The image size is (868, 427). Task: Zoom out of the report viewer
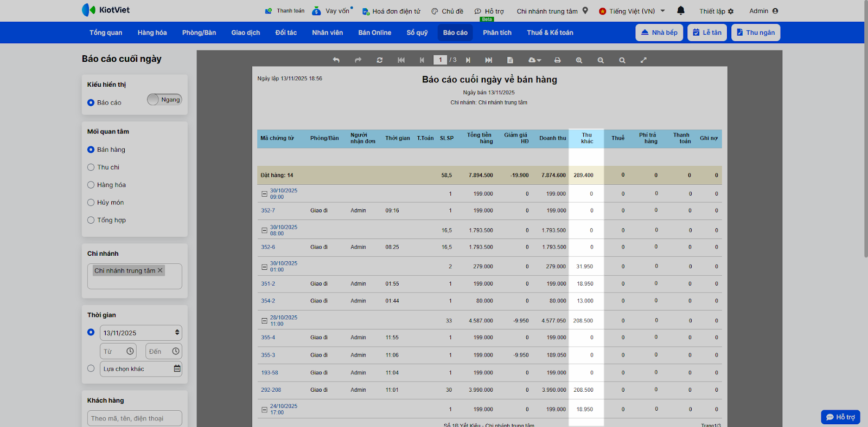[601, 60]
